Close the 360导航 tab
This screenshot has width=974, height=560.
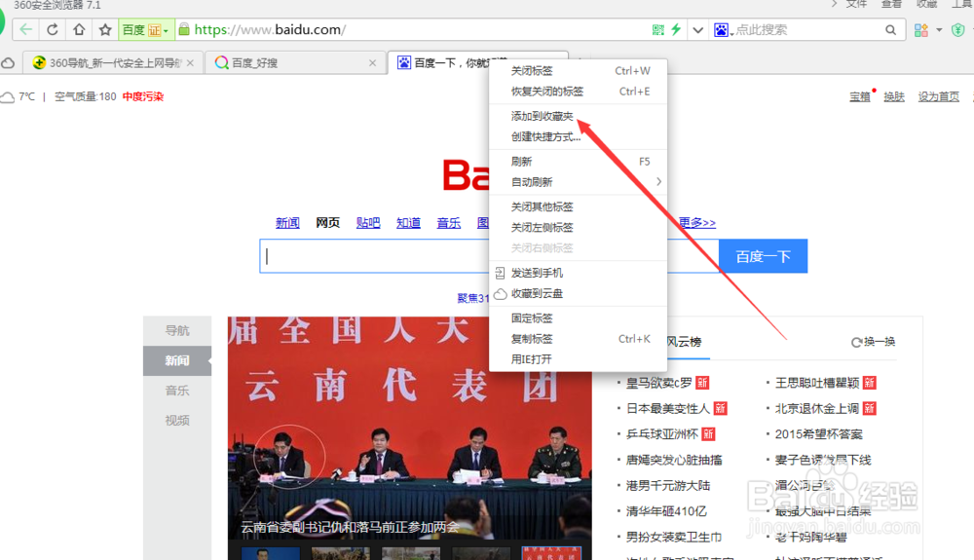(x=190, y=62)
